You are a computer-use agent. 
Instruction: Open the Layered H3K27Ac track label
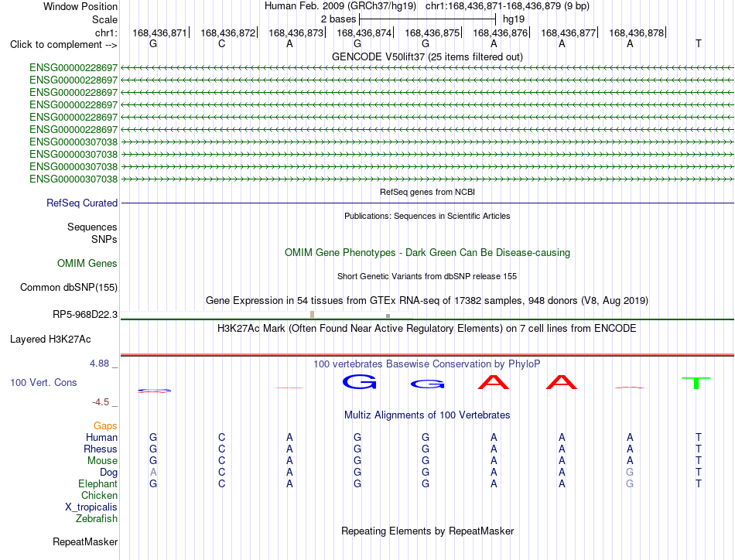(50, 340)
